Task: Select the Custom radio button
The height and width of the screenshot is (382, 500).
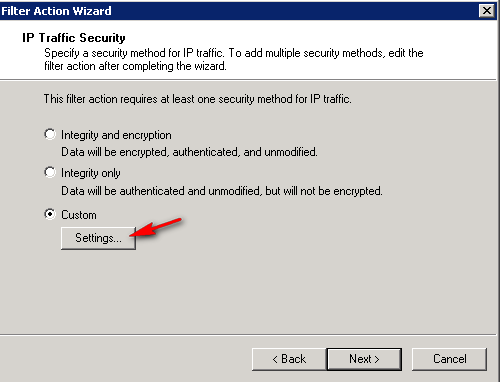Action: 50,214
